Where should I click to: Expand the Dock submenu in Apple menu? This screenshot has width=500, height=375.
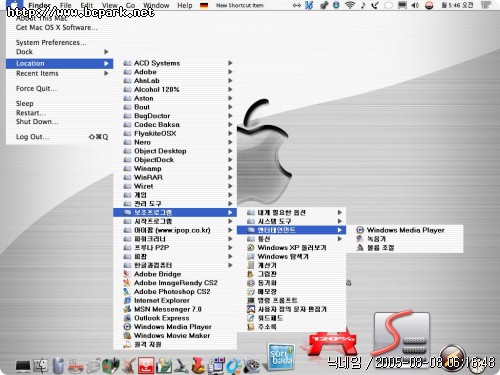(59, 52)
